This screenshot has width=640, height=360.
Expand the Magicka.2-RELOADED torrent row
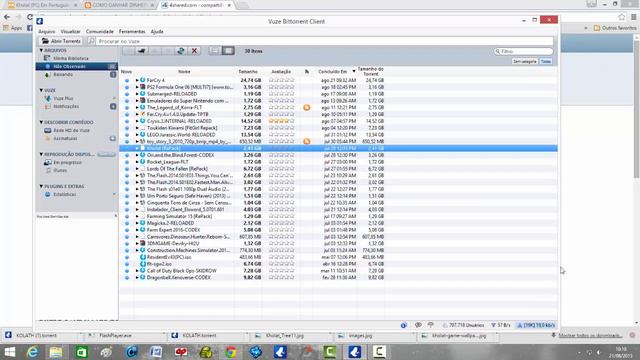(x=137, y=223)
